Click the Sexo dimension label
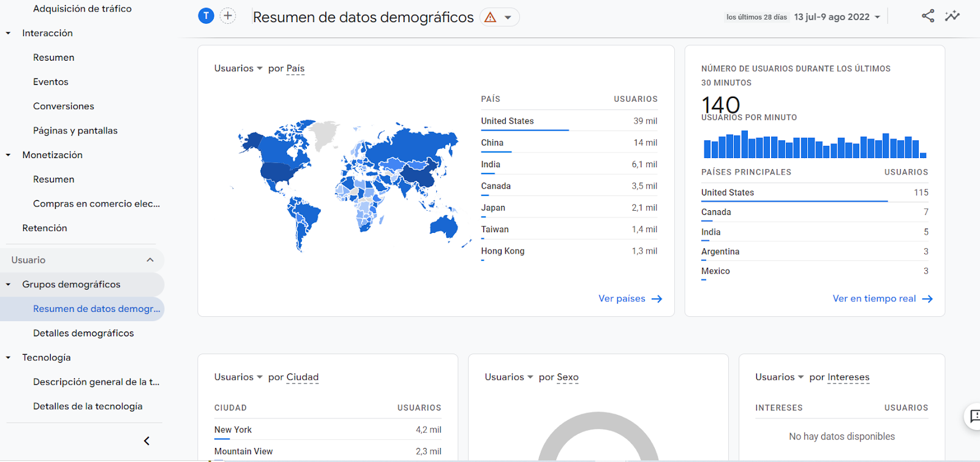980x462 pixels. pyautogui.click(x=568, y=377)
